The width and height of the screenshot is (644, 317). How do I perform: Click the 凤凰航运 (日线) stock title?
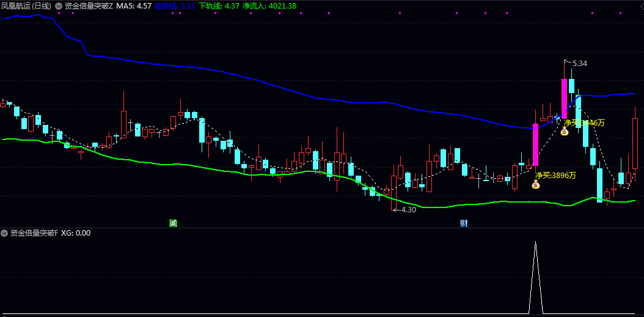26,6
